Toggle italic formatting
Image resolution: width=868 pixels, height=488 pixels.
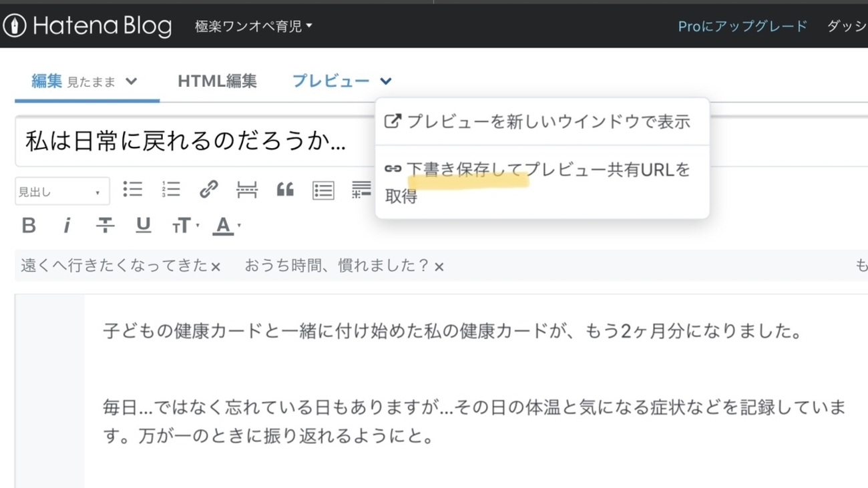click(x=66, y=226)
